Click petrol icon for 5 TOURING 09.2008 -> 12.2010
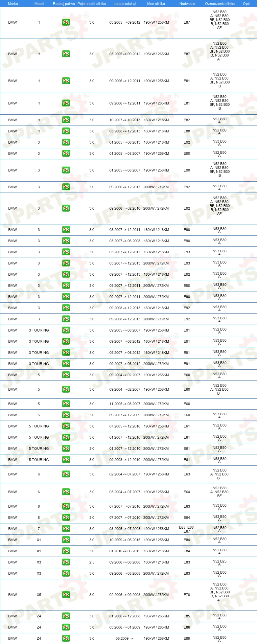 [x=66, y=460]
